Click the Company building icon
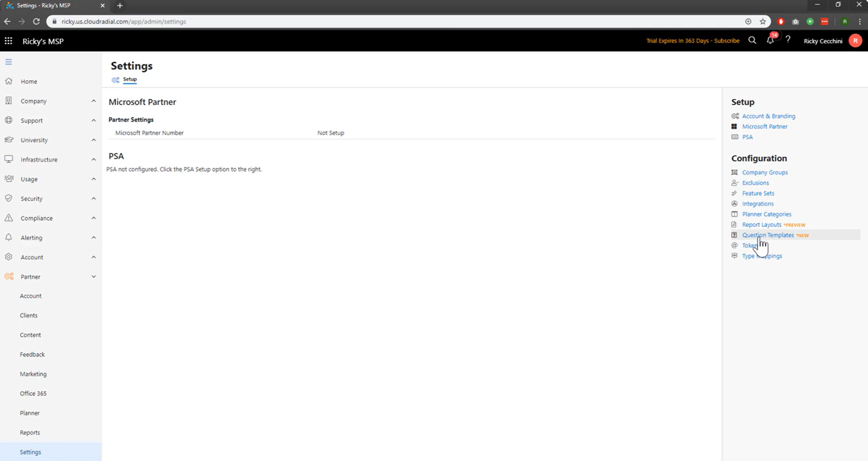The width and height of the screenshot is (868, 461). click(9, 101)
